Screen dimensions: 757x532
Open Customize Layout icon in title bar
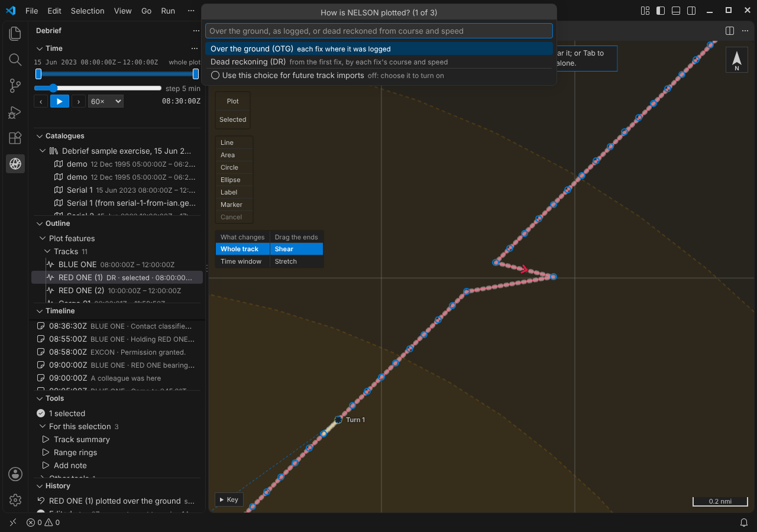(645, 11)
